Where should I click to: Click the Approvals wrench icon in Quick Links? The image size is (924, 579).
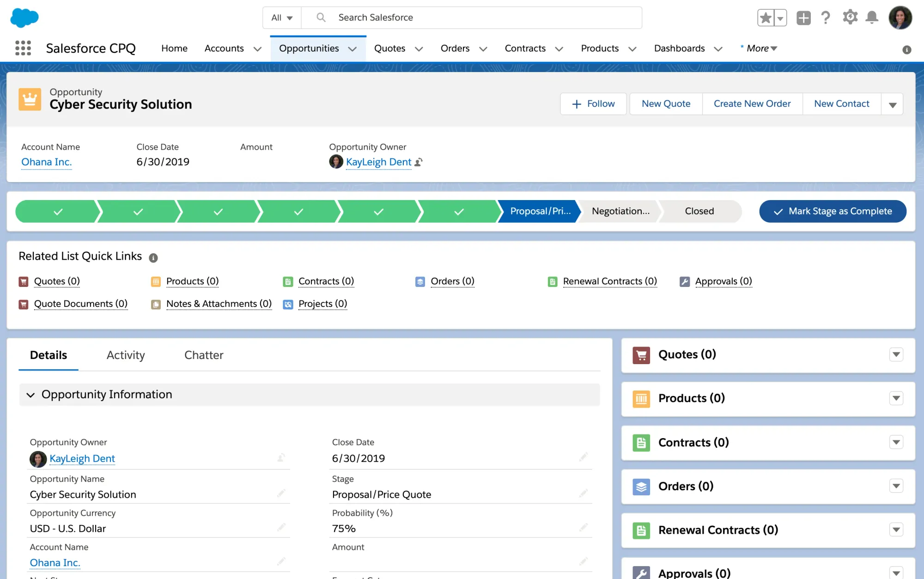(684, 281)
